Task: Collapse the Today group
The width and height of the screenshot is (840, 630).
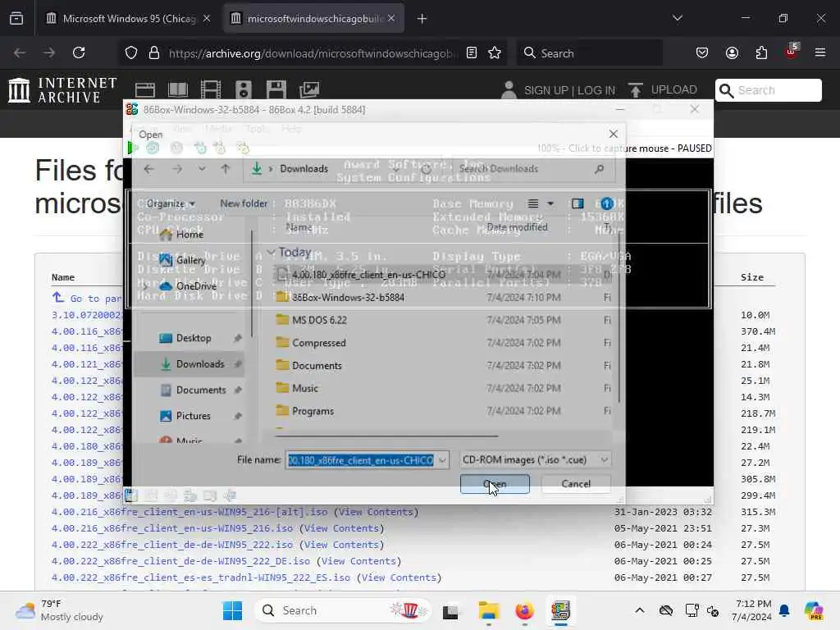Action: [x=271, y=253]
